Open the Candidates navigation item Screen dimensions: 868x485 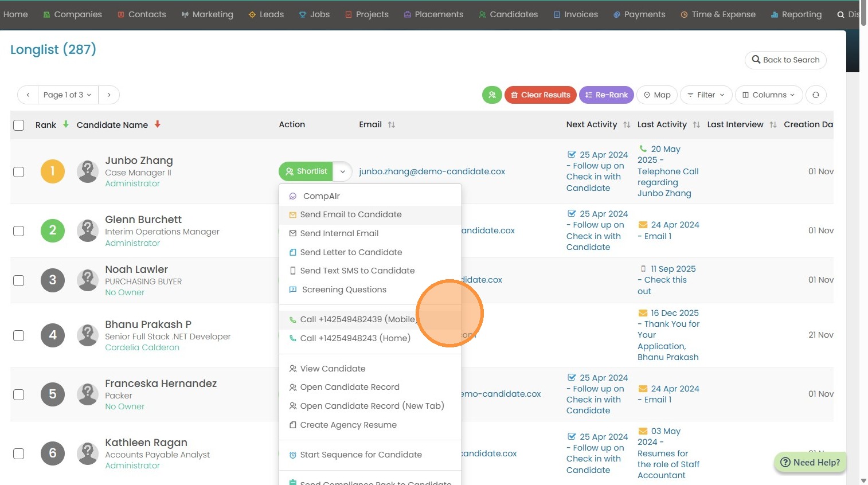click(509, 14)
